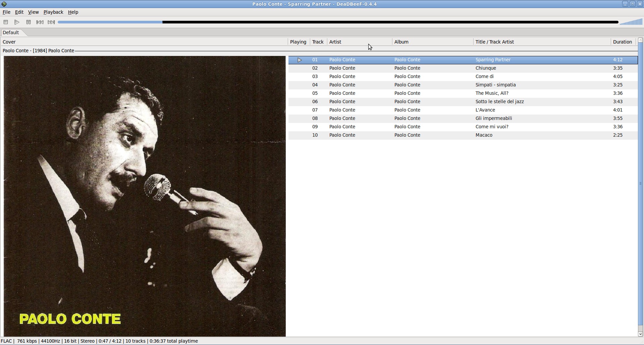The image size is (644, 345).
Task: Adjust the volume bar control
Action: point(631,22)
